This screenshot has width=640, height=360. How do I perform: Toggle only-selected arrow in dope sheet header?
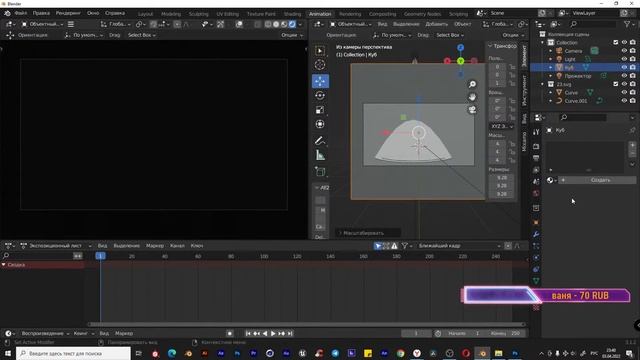[x=378, y=246]
